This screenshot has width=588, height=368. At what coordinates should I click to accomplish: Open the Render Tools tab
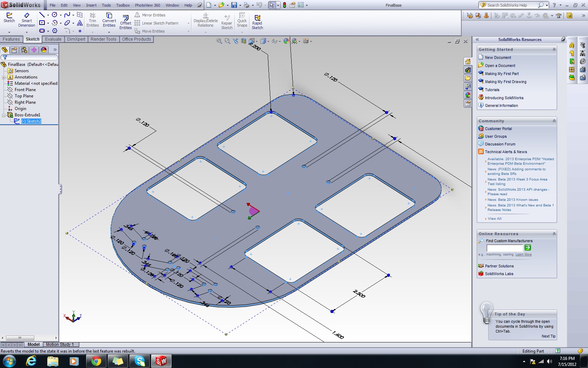click(103, 39)
